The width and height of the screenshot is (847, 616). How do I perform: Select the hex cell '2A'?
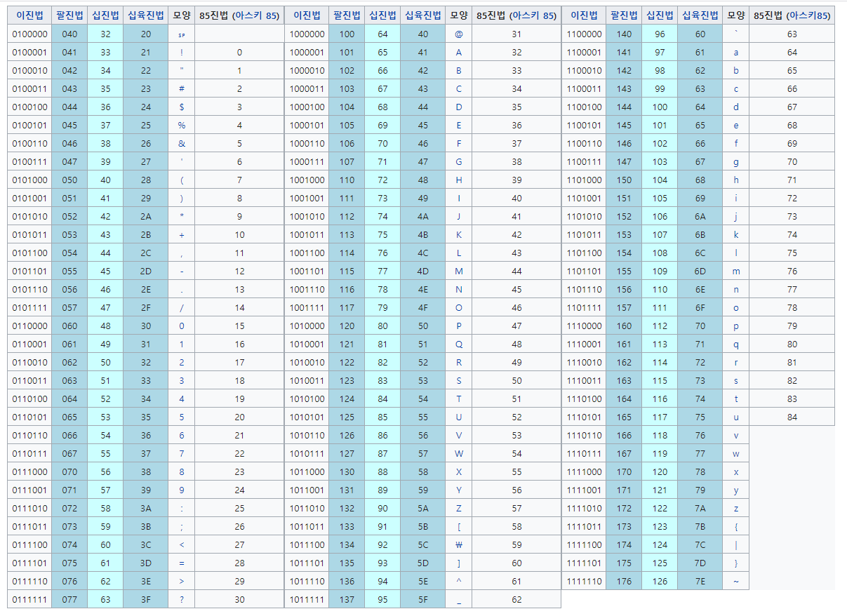145,216
